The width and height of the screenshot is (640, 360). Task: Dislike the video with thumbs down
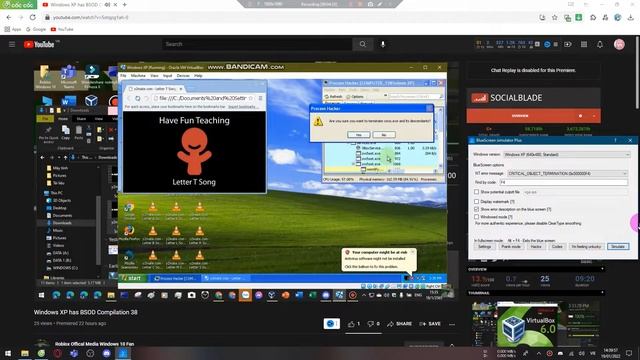[x=371, y=324]
